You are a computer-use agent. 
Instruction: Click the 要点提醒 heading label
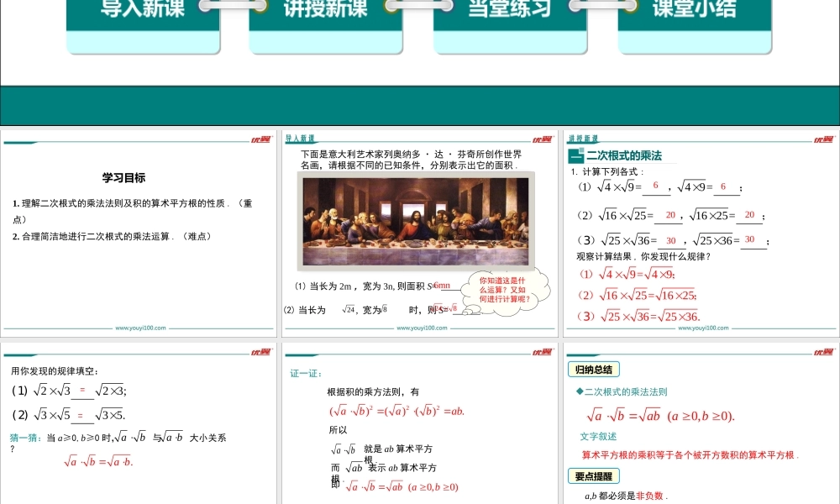(593, 476)
